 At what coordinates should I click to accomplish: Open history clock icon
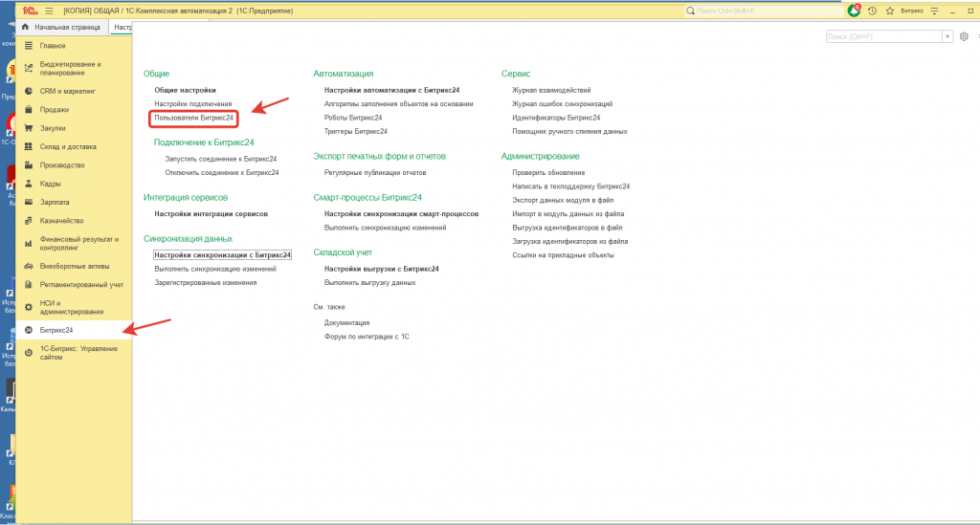click(x=873, y=11)
